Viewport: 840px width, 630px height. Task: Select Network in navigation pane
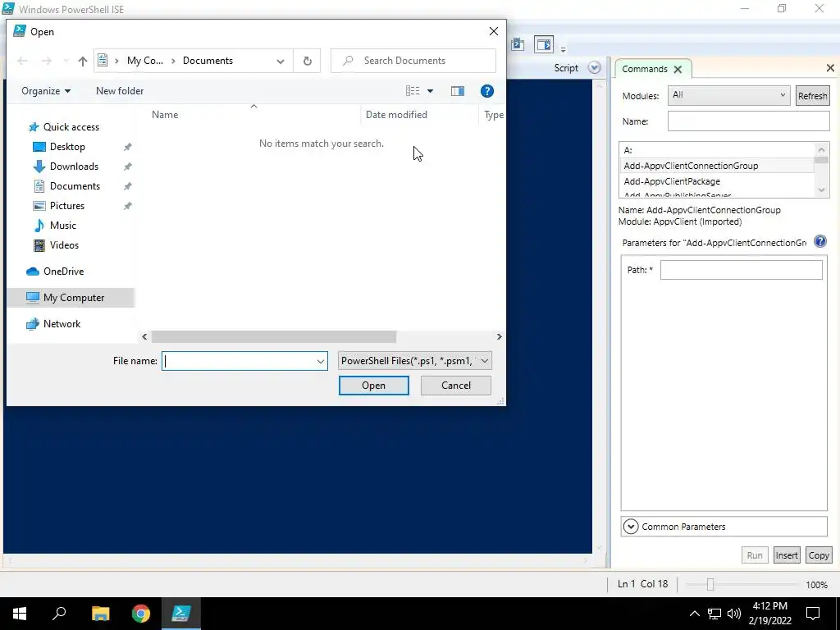click(62, 324)
